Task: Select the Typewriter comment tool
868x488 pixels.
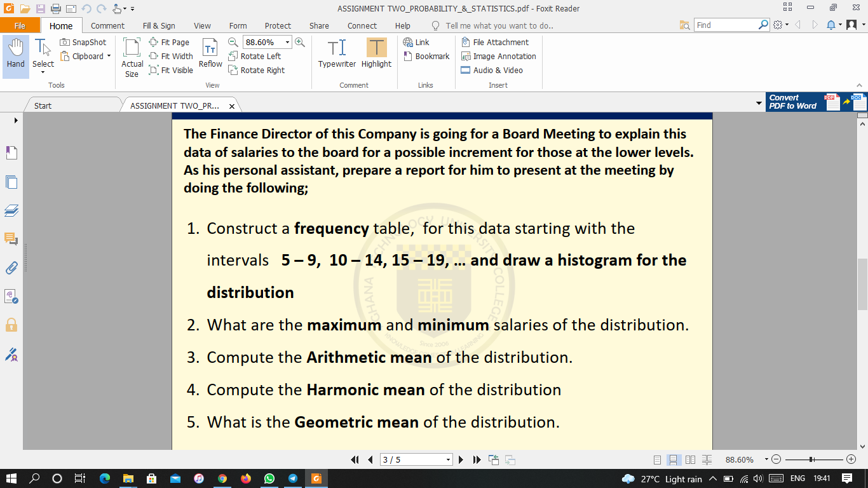Action: point(337,53)
